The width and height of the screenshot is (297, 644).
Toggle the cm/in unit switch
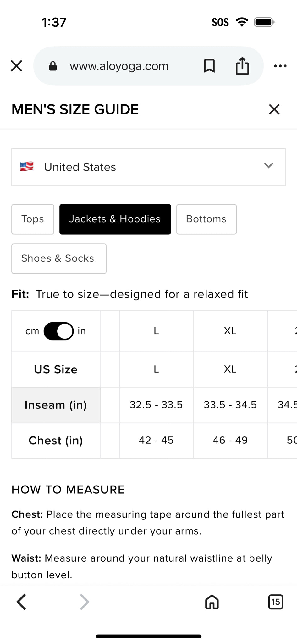pos(59,331)
